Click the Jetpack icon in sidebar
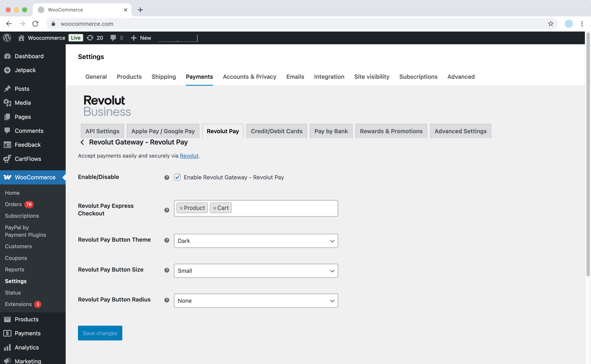 pyautogui.click(x=7, y=70)
